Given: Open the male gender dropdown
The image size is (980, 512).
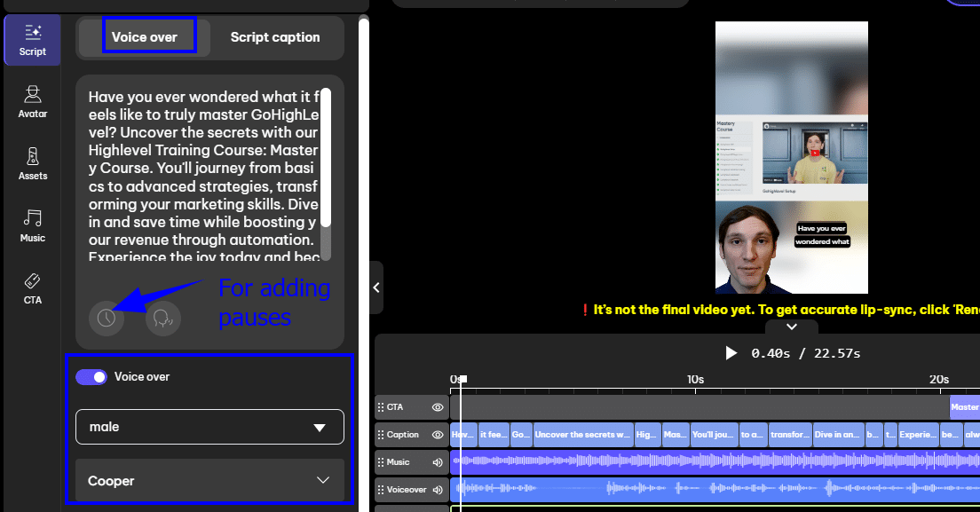Looking at the screenshot, I should (209, 427).
